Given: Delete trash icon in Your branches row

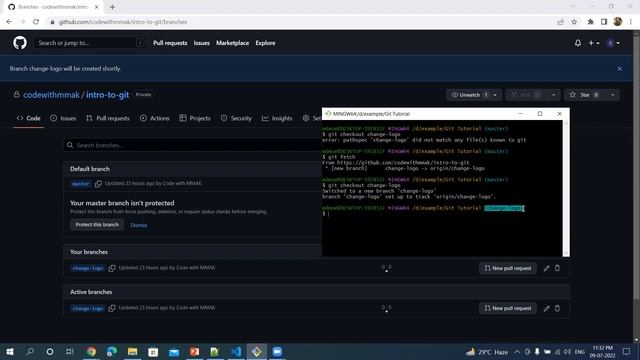Looking at the screenshot, I should coord(558,268).
